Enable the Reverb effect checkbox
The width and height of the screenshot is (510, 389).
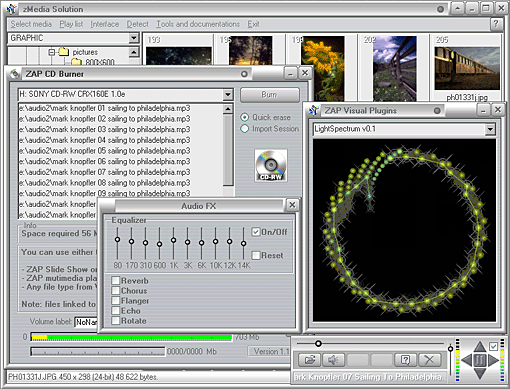click(115, 280)
